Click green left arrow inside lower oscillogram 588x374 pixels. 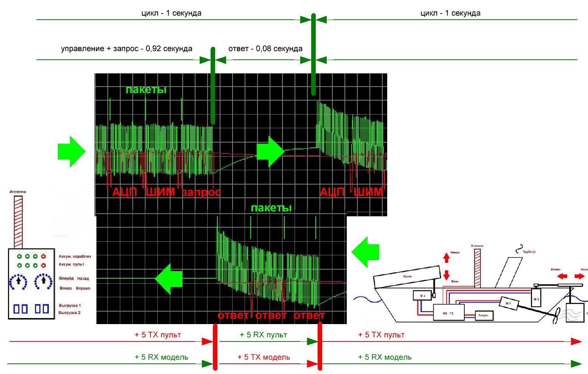[x=169, y=279]
